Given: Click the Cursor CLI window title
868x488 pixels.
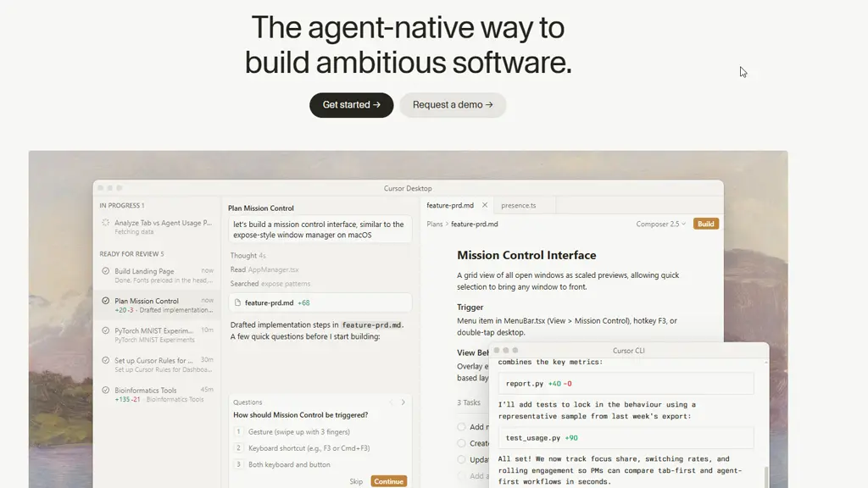Looking at the screenshot, I should tap(628, 350).
